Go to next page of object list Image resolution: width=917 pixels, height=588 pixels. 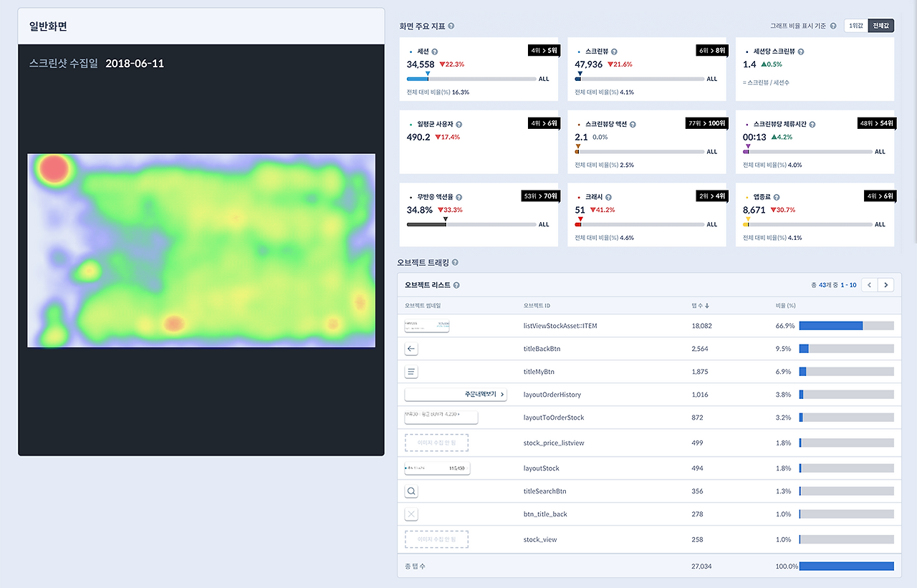coord(886,285)
